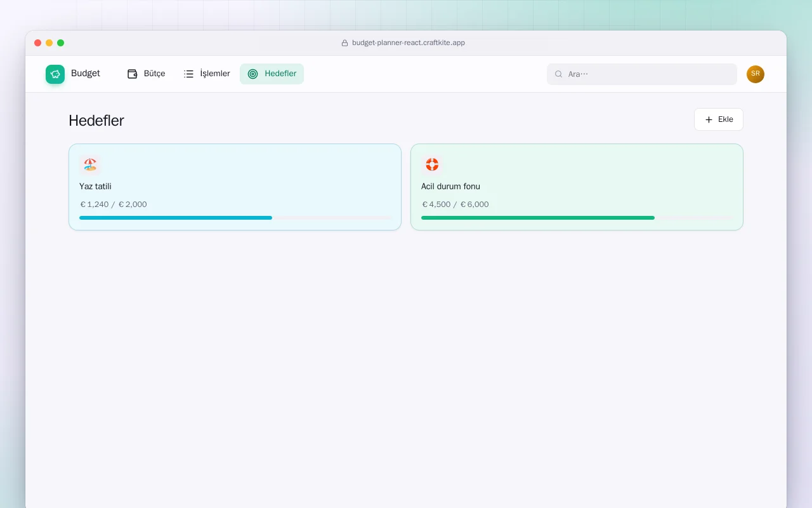The height and width of the screenshot is (508, 812).
Task: Click the target icon beside Hedefler
Action: [252, 74]
